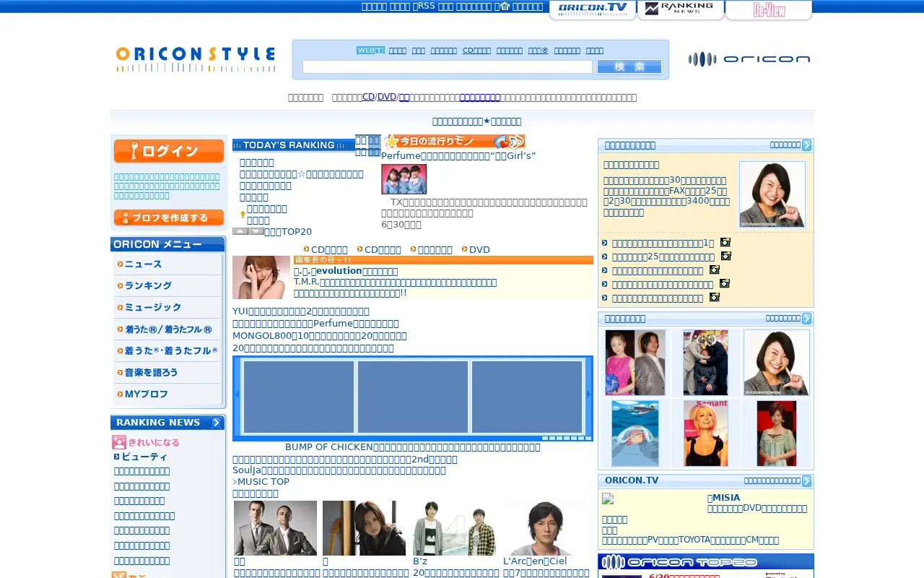Image resolution: width=924 pixels, height=578 pixels.
Task: Open the De-View top tab
Action: pos(769,9)
